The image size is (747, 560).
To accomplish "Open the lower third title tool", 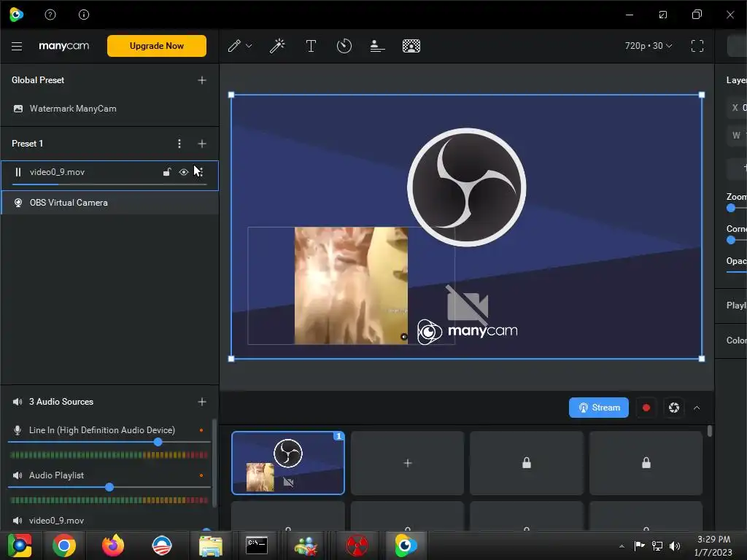I will tap(377, 46).
